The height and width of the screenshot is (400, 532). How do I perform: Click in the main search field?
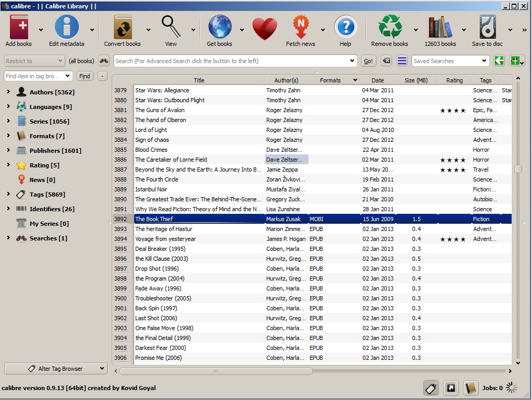click(x=232, y=61)
